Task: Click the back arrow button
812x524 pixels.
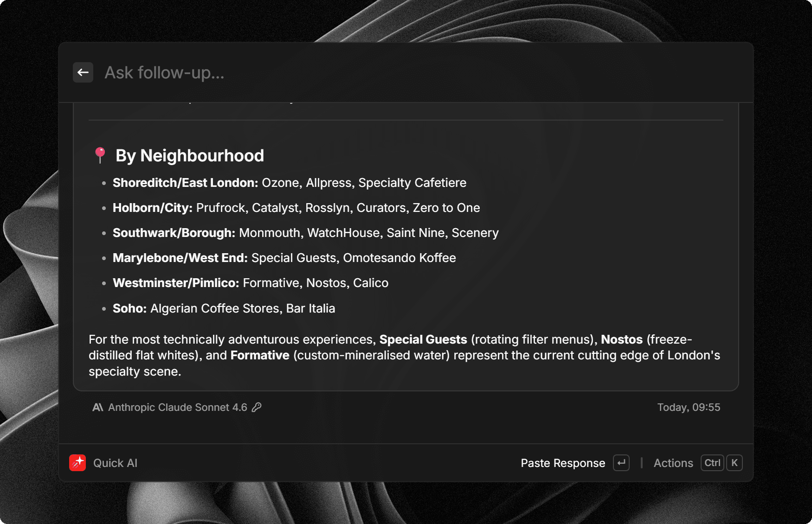Action: coord(83,72)
